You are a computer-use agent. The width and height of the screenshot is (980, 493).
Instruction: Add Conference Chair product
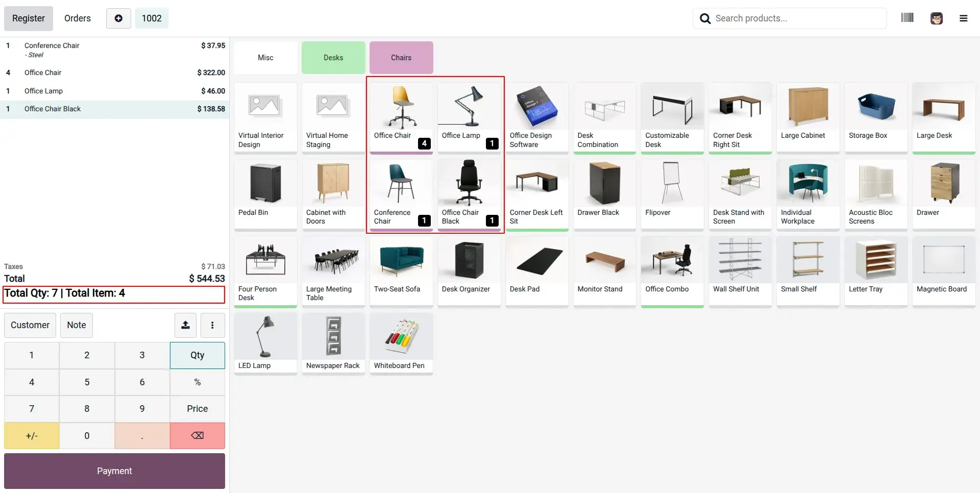coord(401,195)
